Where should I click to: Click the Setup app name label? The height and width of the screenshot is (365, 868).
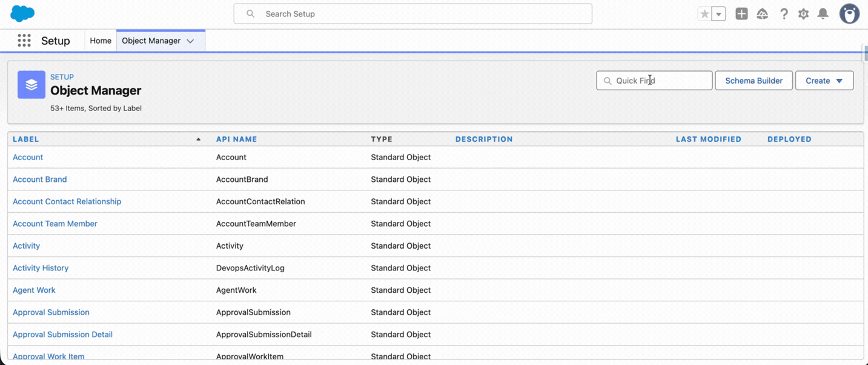pos(56,41)
